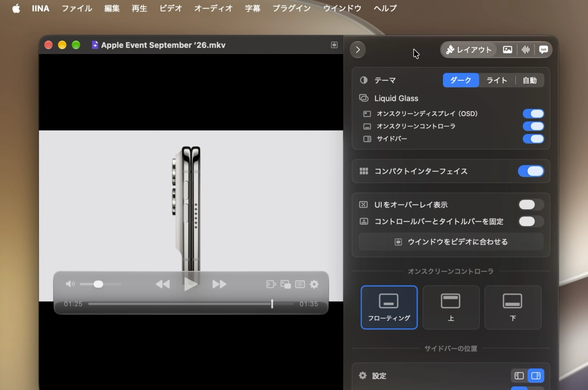This screenshot has height=390, width=588.
Task: Switch to the subtitles tab icon
Action: 543,50
